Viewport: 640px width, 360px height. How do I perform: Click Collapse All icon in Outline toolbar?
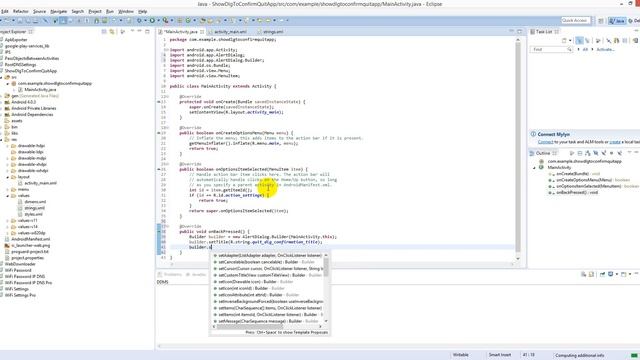580,153
